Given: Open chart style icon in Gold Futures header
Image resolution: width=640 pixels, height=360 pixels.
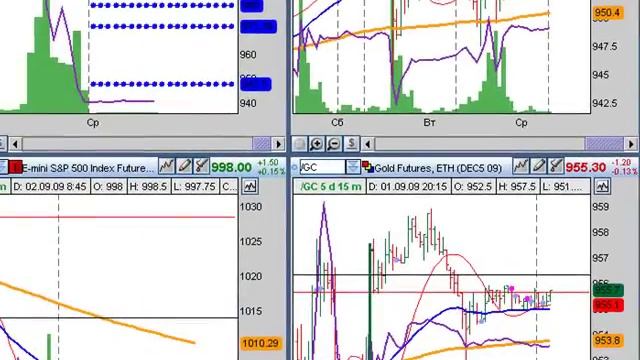Looking at the screenshot, I should point(521,166).
